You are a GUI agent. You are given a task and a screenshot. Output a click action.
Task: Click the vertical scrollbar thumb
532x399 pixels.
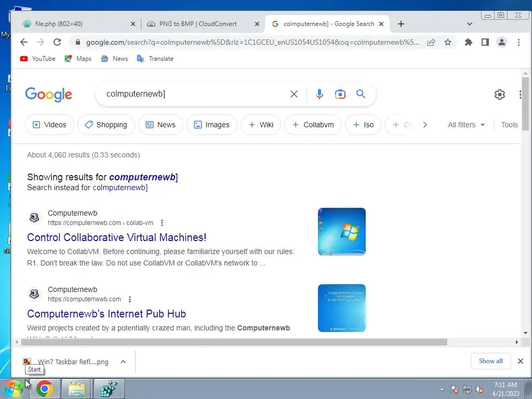pos(525,104)
